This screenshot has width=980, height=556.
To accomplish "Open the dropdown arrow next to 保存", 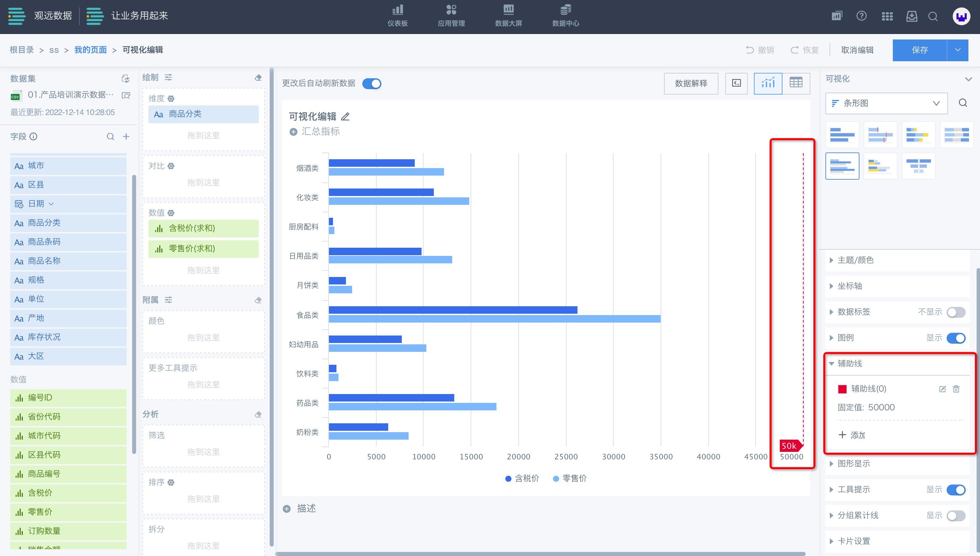I will click(x=958, y=50).
